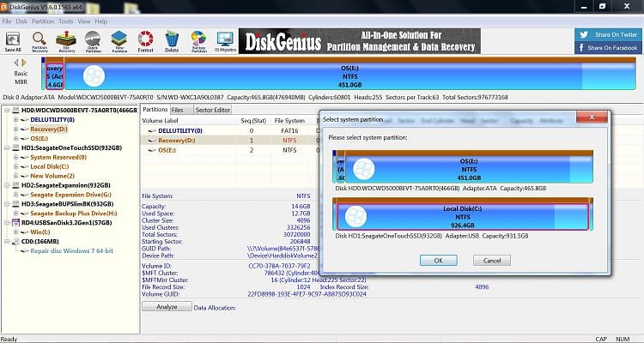Expand the OS(E:) tree node
The height and width of the screenshot is (343, 644).
click(16, 139)
